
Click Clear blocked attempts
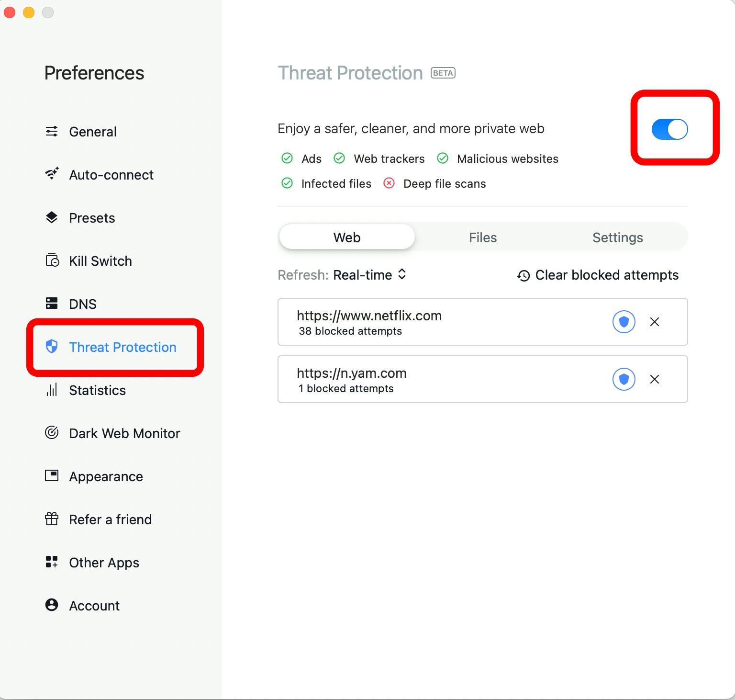(x=598, y=275)
